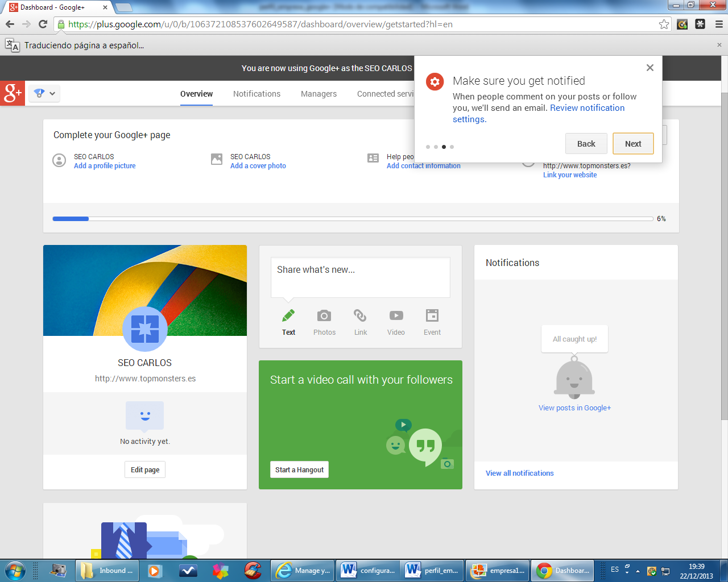This screenshot has height=582, width=728.
Task: Switch to the Overview tab
Action: (196, 94)
